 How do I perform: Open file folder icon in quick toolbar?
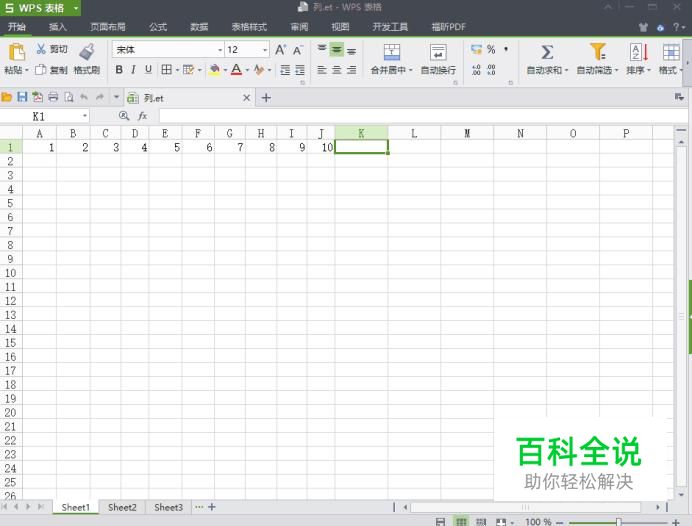coord(6,97)
